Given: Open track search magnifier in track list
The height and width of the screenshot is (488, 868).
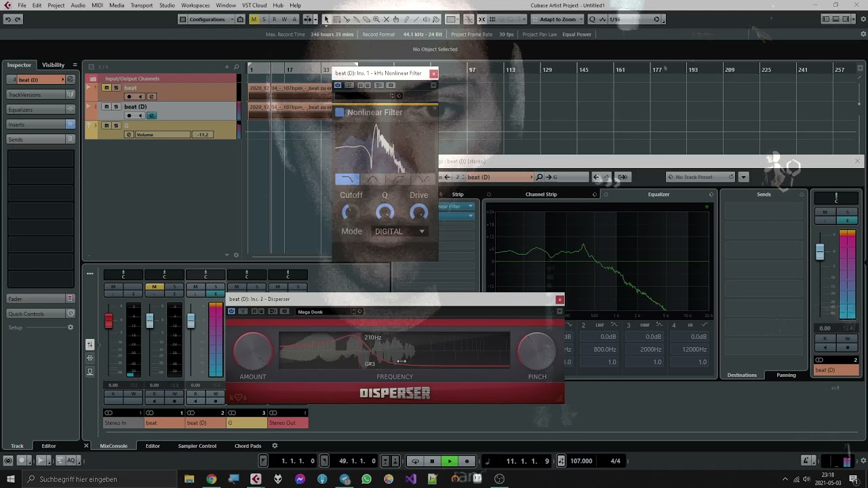Looking at the screenshot, I should pyautogui.click(x=236, y=66).
